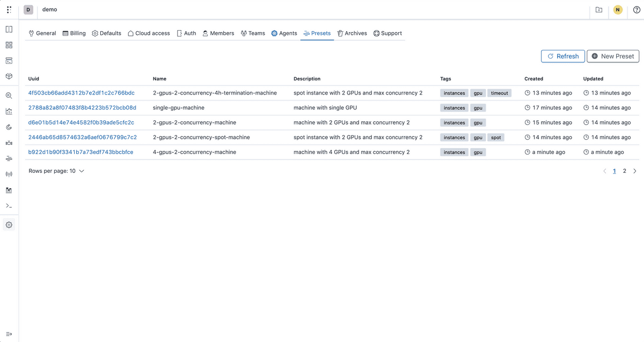The width and height of the screenshot is (644, 342).
Task: Click the Description column header
Action: coord(307,78)
